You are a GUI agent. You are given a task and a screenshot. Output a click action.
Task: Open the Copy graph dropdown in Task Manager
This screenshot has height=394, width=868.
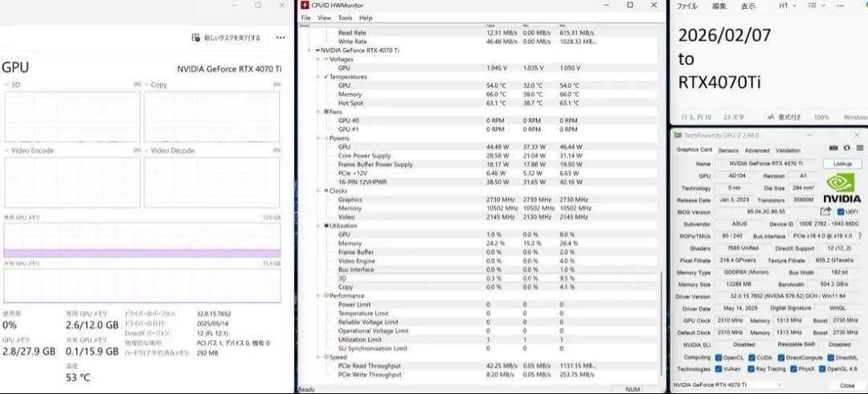[147, 84]
